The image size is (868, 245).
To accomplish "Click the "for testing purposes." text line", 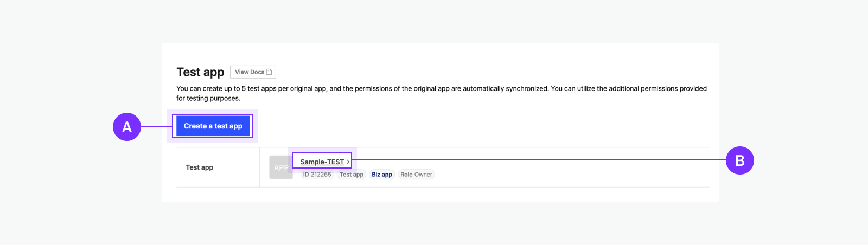I will [x=208, y=98].
